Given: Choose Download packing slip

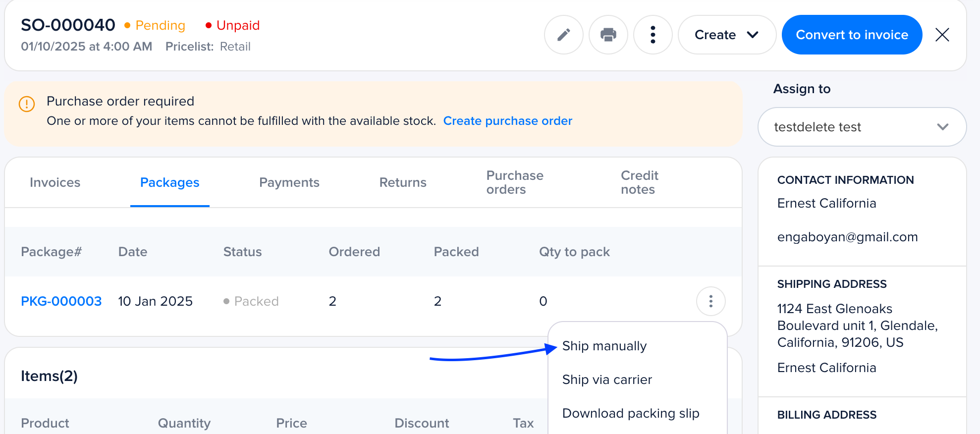Looking at the screenshot, I should [x=631, y=413].
